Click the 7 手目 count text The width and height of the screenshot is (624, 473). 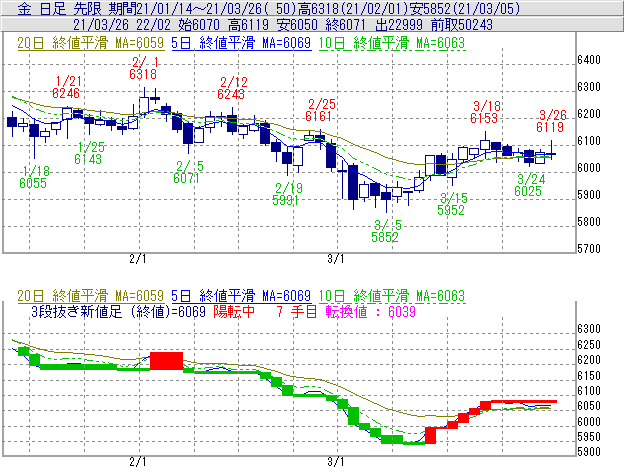[297, 311]
